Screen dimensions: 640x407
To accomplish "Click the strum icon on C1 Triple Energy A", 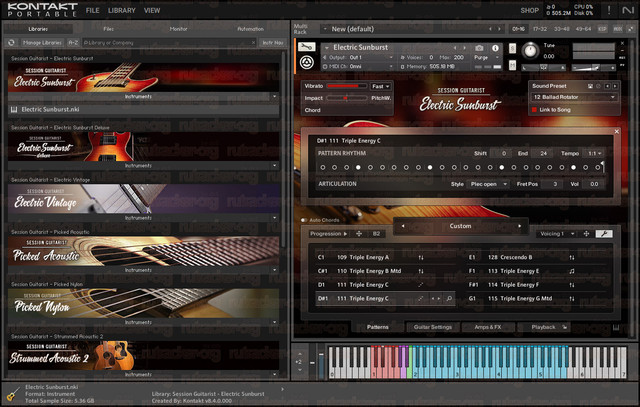I will click(421, 258).
